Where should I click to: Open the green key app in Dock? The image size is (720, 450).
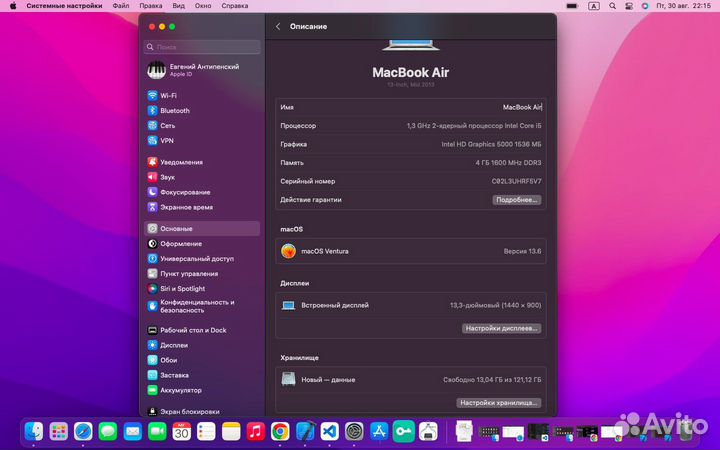tap(404, 431)
